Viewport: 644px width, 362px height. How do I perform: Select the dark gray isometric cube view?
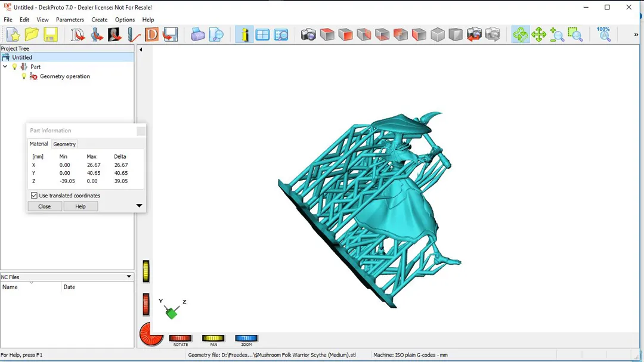(456, 35)
